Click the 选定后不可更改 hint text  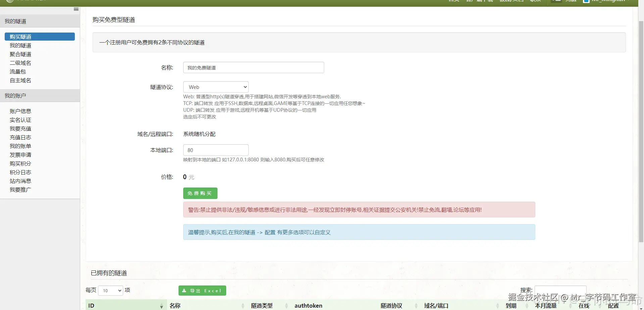click(200, 117)
